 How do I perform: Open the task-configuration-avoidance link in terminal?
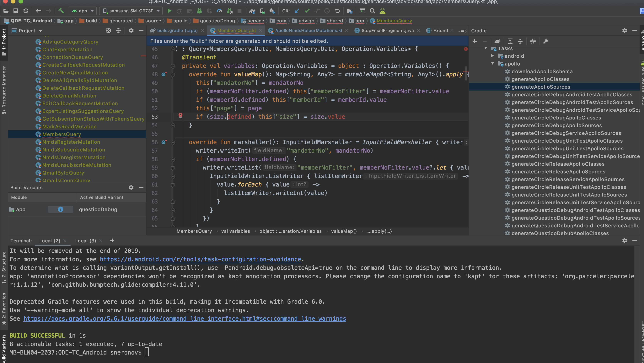click(x=200, y=259)
